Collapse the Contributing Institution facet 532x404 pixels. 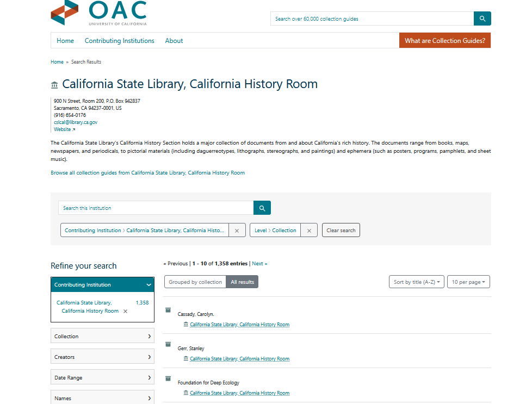pos(102,284)
